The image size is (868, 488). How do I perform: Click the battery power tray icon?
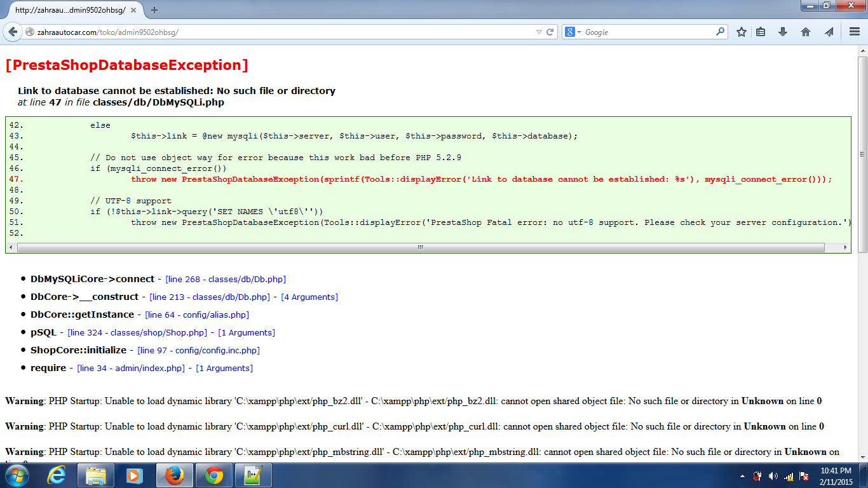click(757, 476)
